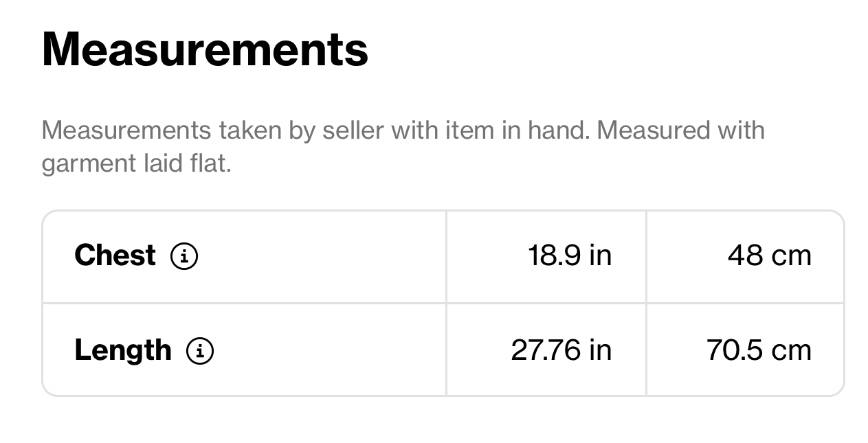Click the 48 cm chest value

pos(770,255)
